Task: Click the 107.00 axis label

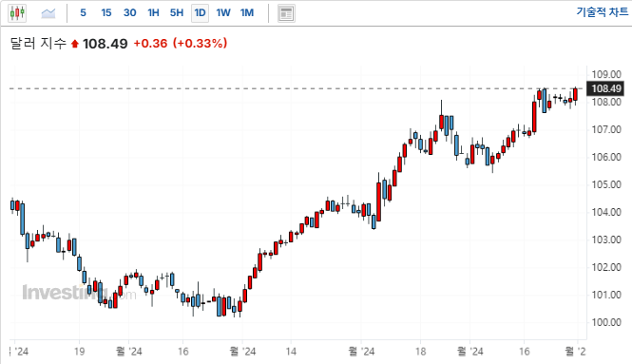Action: (x=606, y=129)
